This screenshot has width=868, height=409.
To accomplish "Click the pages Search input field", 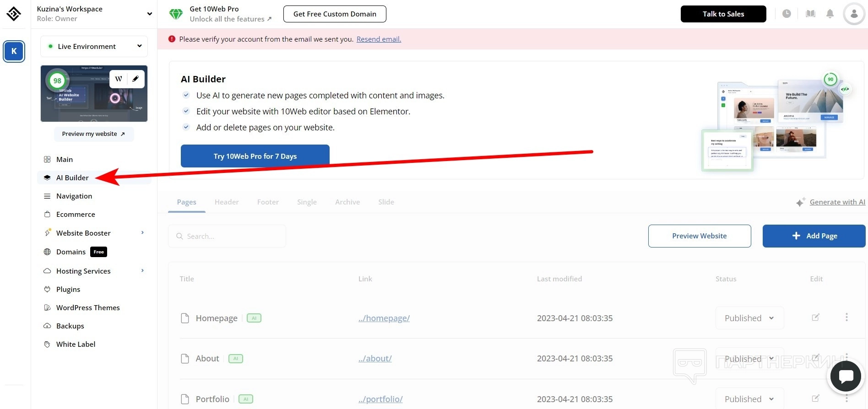I will coord(227,236).
